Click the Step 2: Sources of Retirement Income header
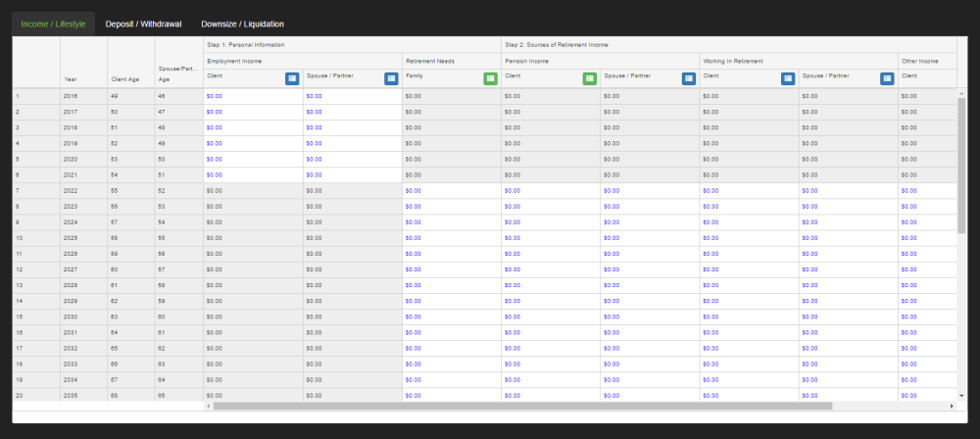Viewport: 980px width, 439px height. pyautogui.click(x=729, y=45)
